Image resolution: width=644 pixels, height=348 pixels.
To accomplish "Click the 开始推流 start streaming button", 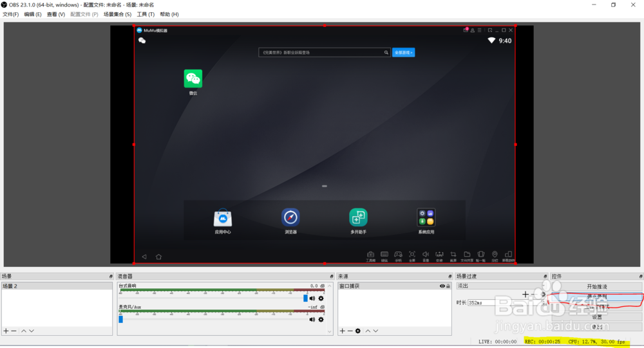I will point(597,286).
